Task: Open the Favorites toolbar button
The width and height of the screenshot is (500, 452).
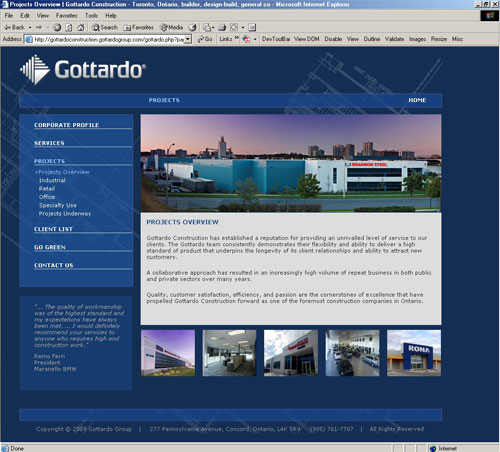Action: point(138,27)
